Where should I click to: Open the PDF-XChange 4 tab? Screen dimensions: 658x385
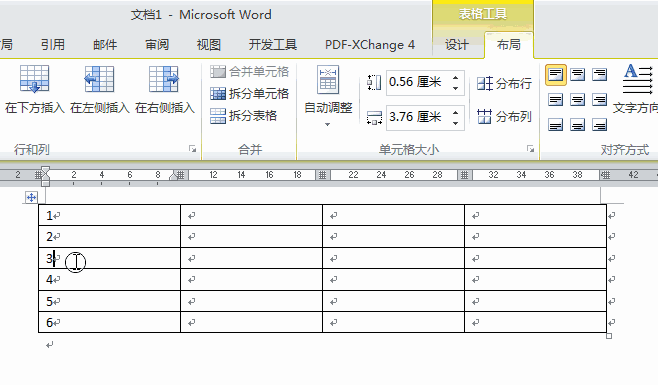point(370,45)
